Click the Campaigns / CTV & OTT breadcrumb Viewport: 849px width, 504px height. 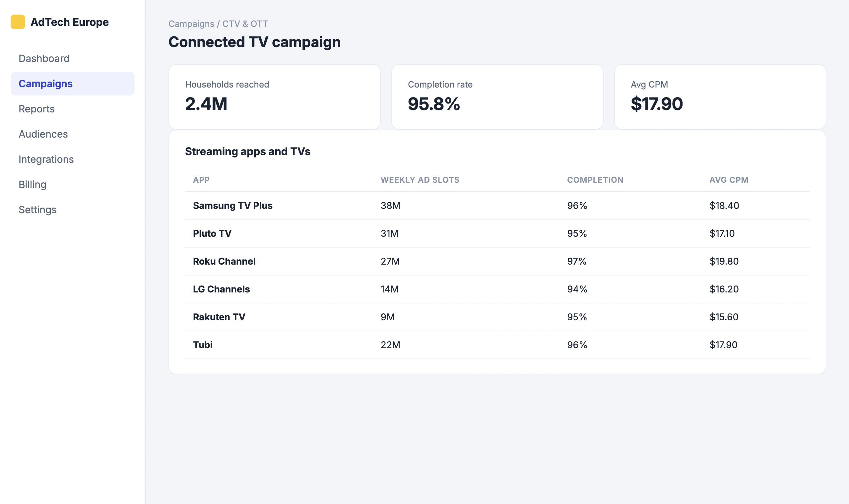218,24
